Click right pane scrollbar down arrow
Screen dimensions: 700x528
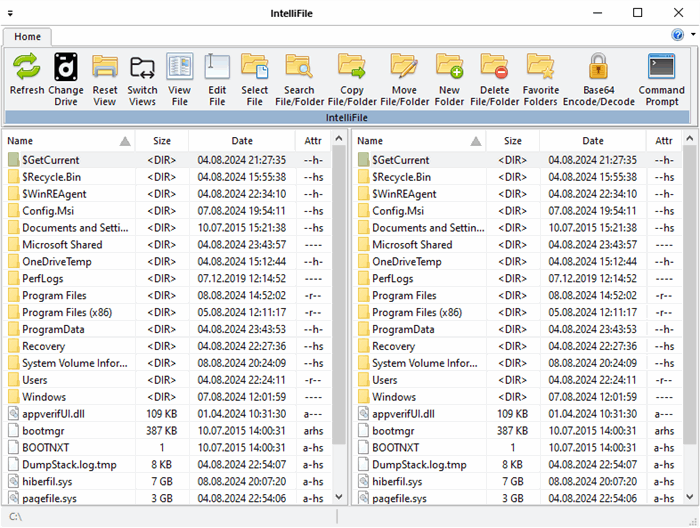pos(690,497)
